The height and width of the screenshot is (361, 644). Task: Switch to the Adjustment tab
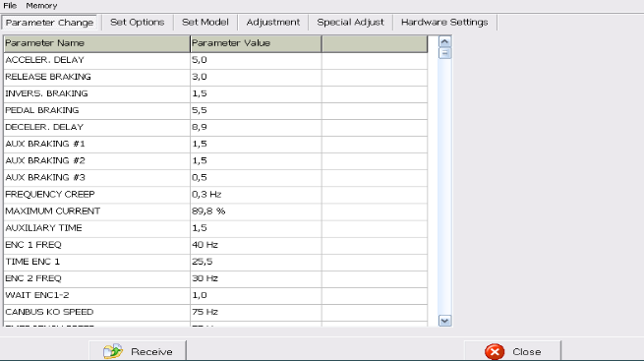coord(273,23)
